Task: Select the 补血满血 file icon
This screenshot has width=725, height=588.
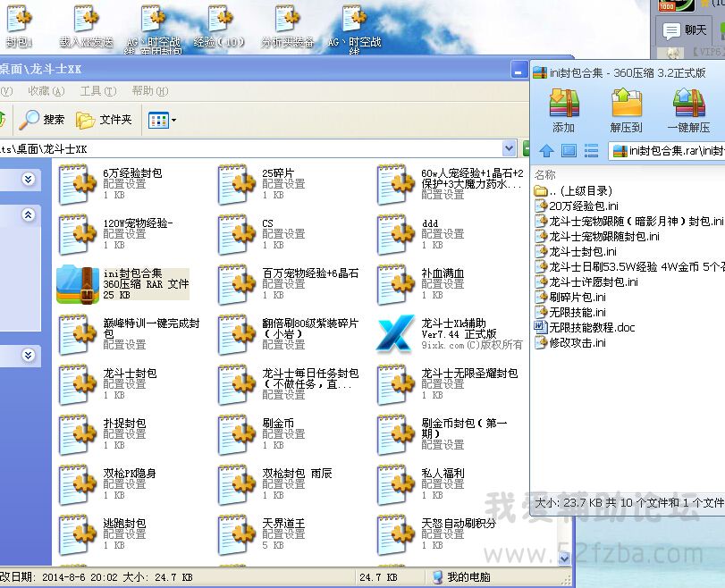Action: tap(395, 284)
